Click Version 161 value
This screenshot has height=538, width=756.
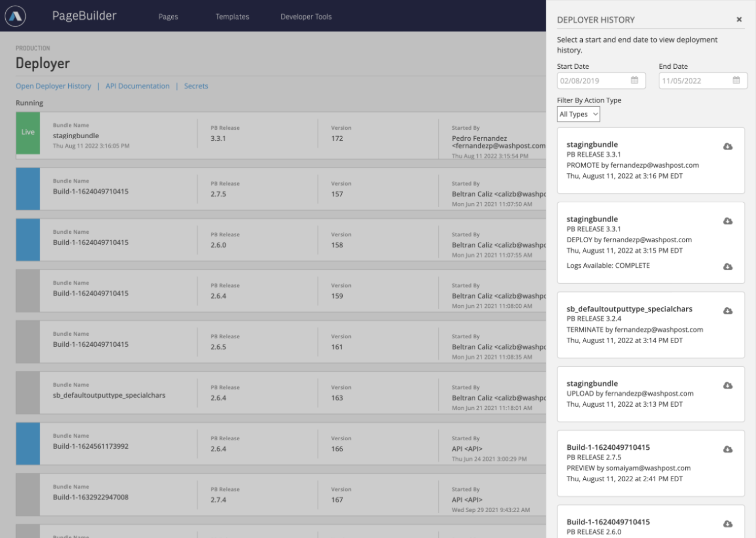[337, 347]
